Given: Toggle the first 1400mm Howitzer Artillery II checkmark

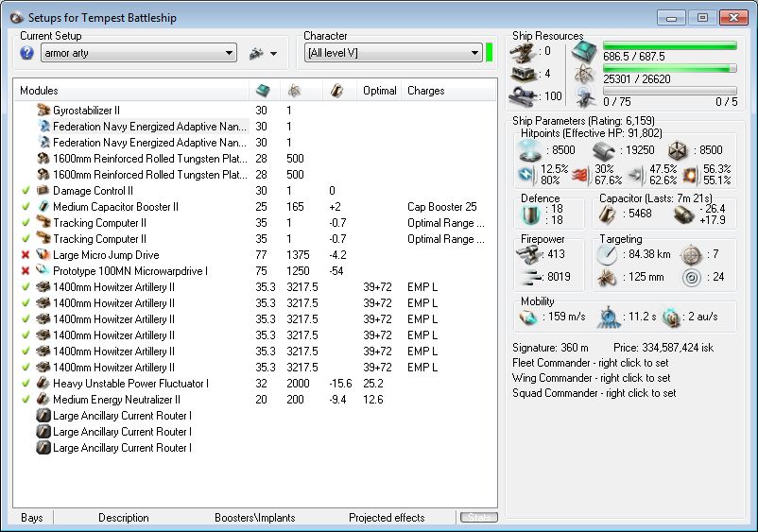Looking at the screenshot, I should [26, 287].
